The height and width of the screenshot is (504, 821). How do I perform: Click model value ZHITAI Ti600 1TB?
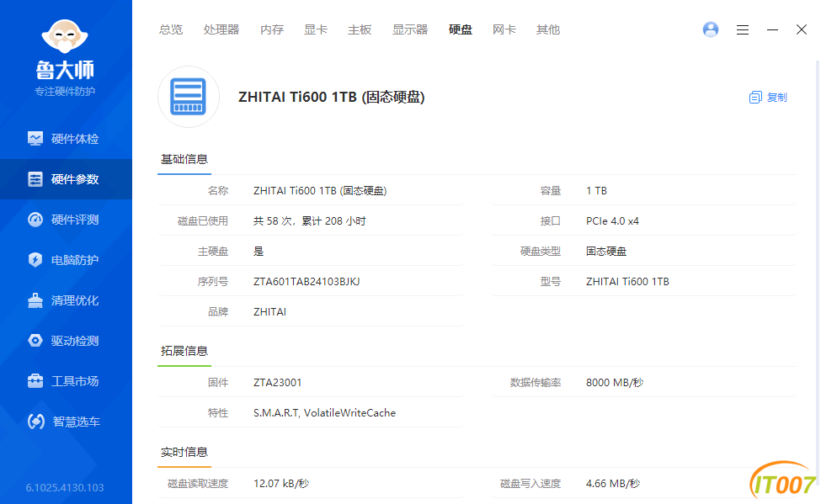pos(627,282)
